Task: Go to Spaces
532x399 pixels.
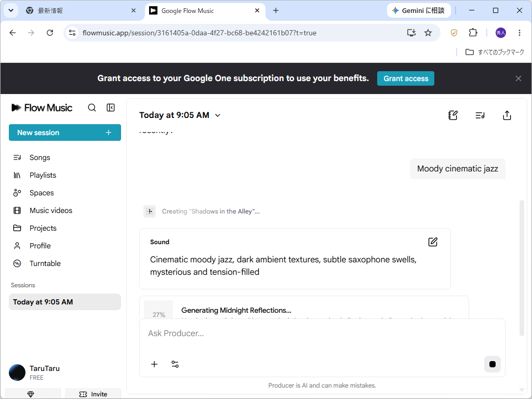Action: tap(42, 193)
